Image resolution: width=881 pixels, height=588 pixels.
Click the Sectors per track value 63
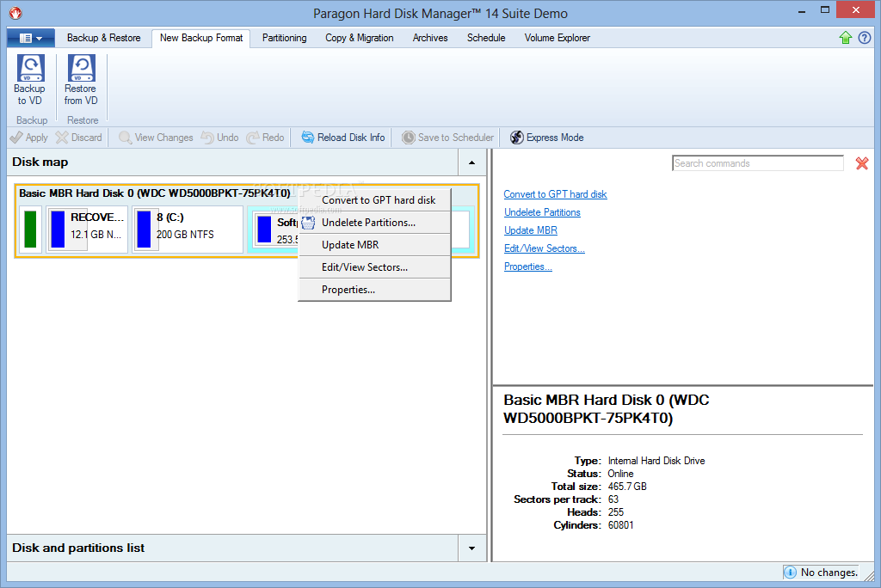click(x=613, y=499)
